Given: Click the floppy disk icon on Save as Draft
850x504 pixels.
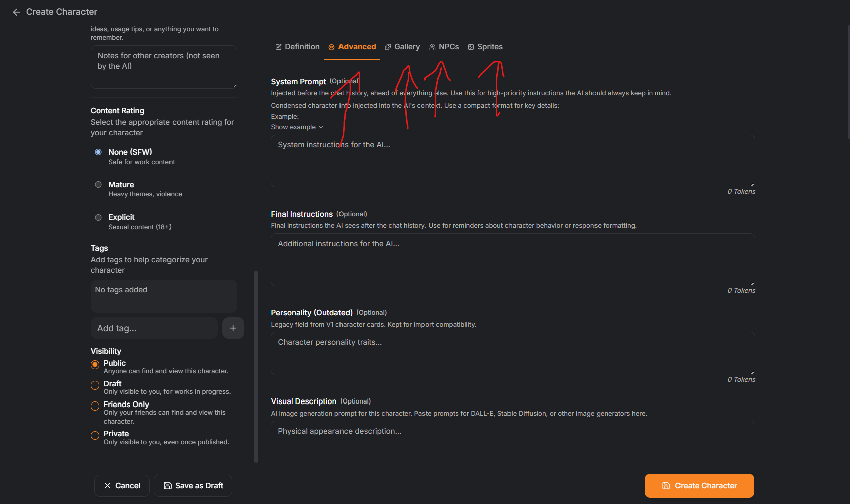Looking at the screenshot, I should [x=167, y=486].
